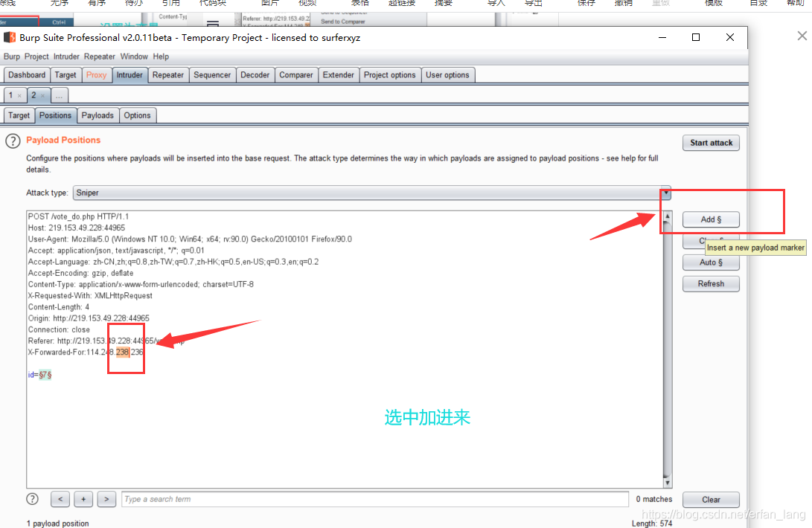Click the plus search options button
The height and width of the screenshot is (528, 812).
83,499
